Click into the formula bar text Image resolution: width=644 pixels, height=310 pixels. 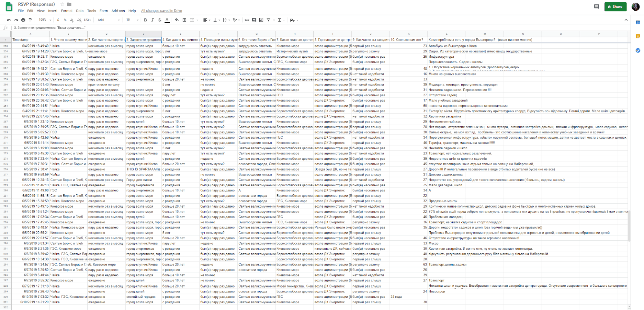pyautogui.click(x=50, y=28)
